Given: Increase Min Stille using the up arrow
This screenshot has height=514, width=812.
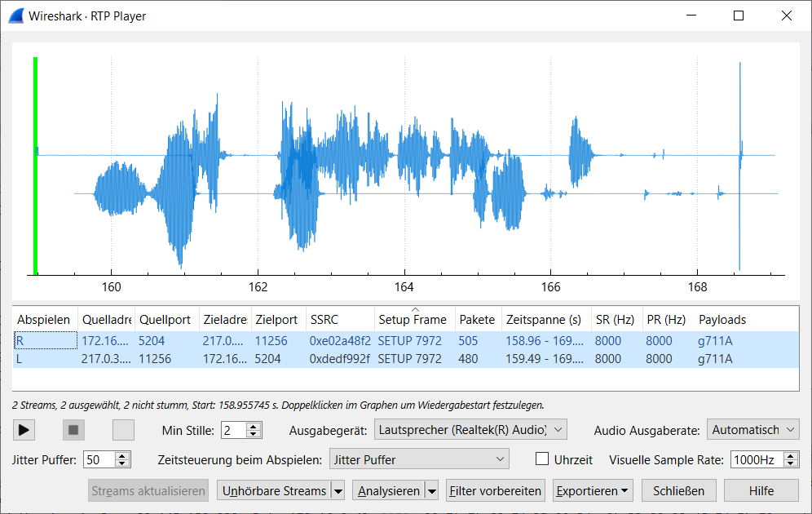Looking at the screenshot, I should (255, 426).
